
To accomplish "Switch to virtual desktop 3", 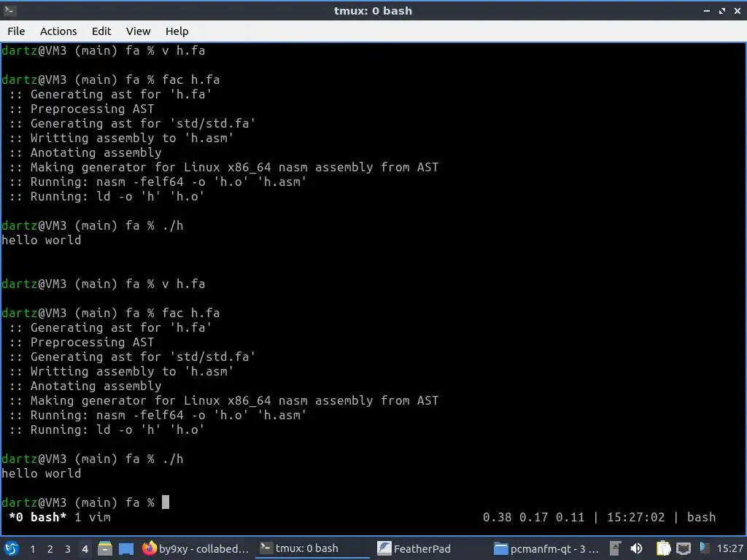I will tap(68, 549).
